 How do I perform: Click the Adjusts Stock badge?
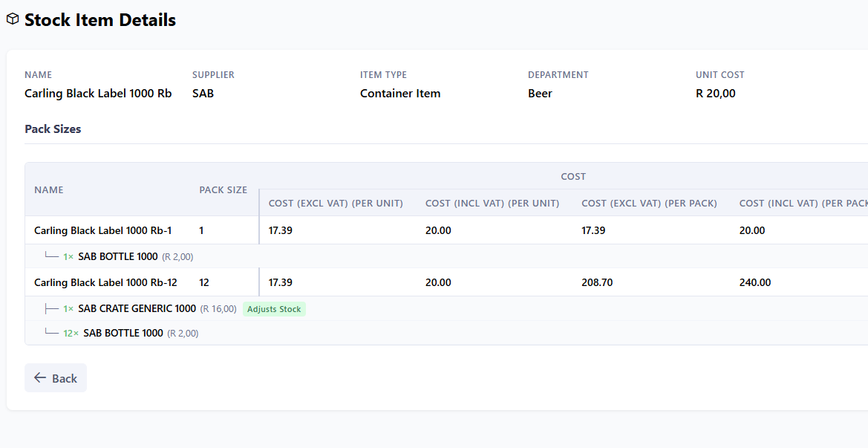(x=274, y=309)
